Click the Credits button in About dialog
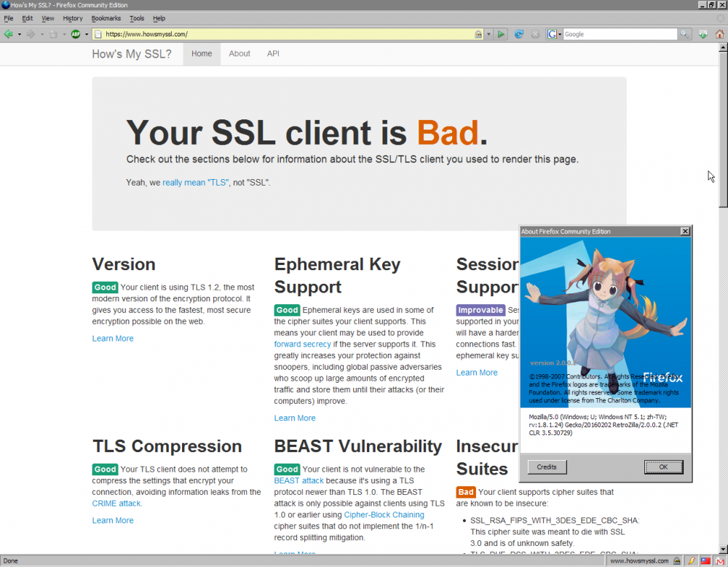Screen dimensions: 728x567 (x=547, y=467)
